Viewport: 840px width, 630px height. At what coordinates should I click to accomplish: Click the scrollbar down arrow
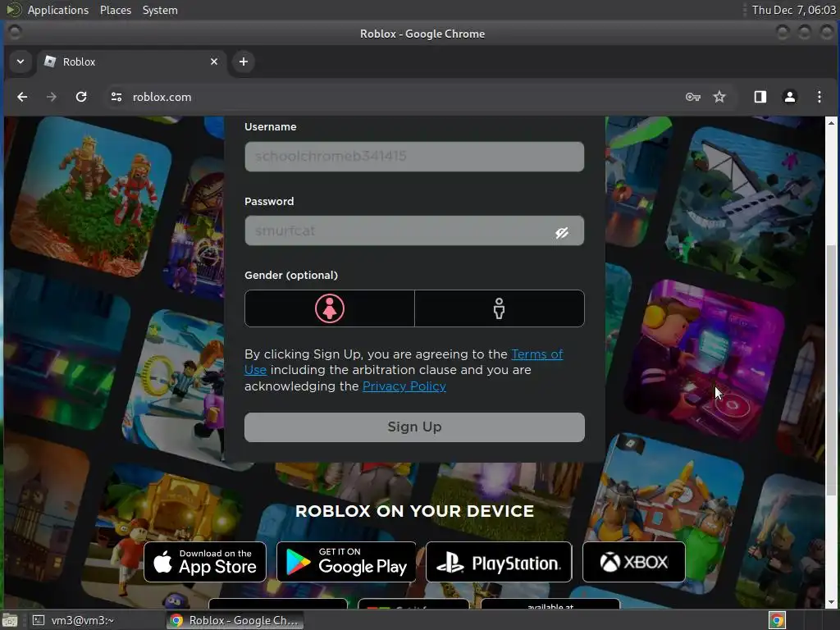(x=831, y=602)
